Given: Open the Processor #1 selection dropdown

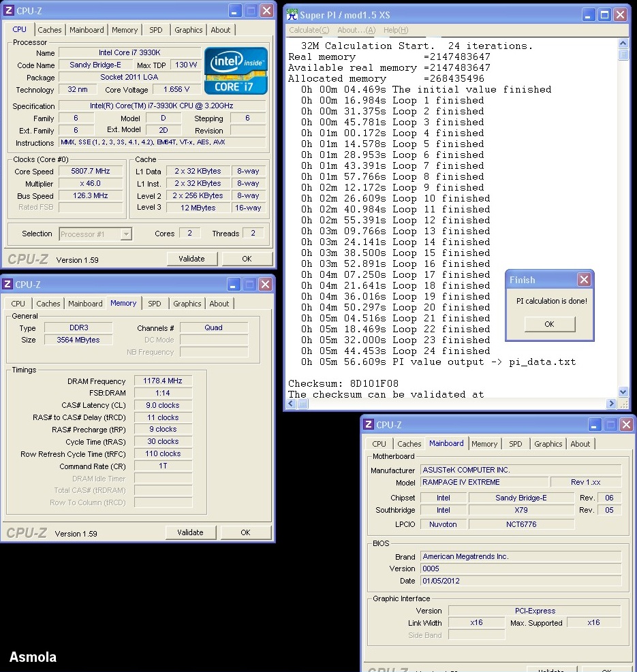Looking at the screenshot, I should click(x=125, y=234).
